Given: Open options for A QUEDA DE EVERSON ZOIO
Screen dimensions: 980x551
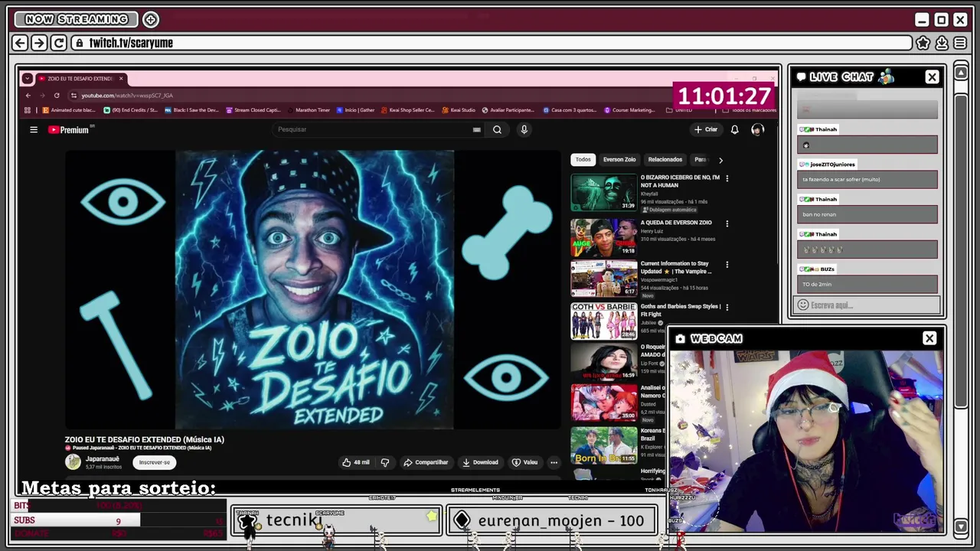Looking at the screenshot, I should tap(727, 223).
